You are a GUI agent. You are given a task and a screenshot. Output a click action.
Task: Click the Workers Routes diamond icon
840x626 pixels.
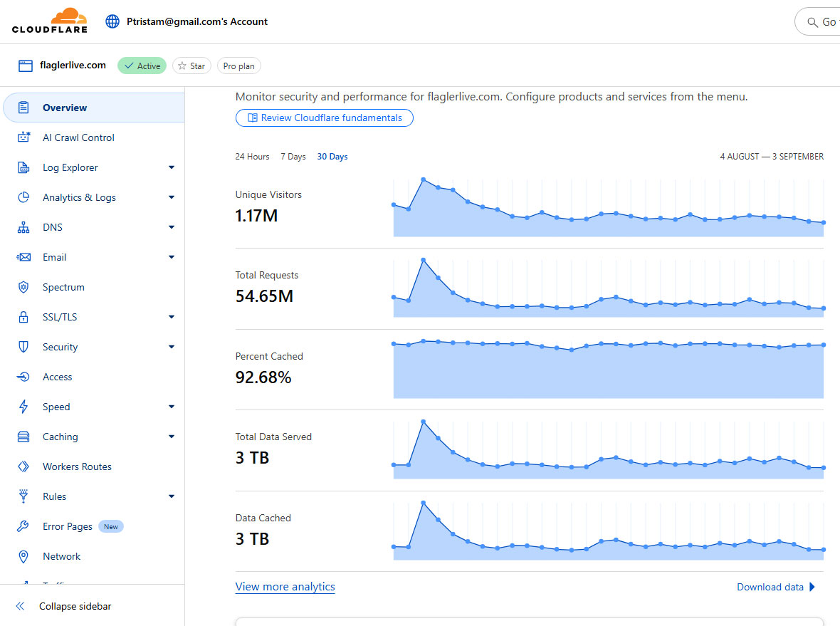pyautogui.click(x=23, y=466)
